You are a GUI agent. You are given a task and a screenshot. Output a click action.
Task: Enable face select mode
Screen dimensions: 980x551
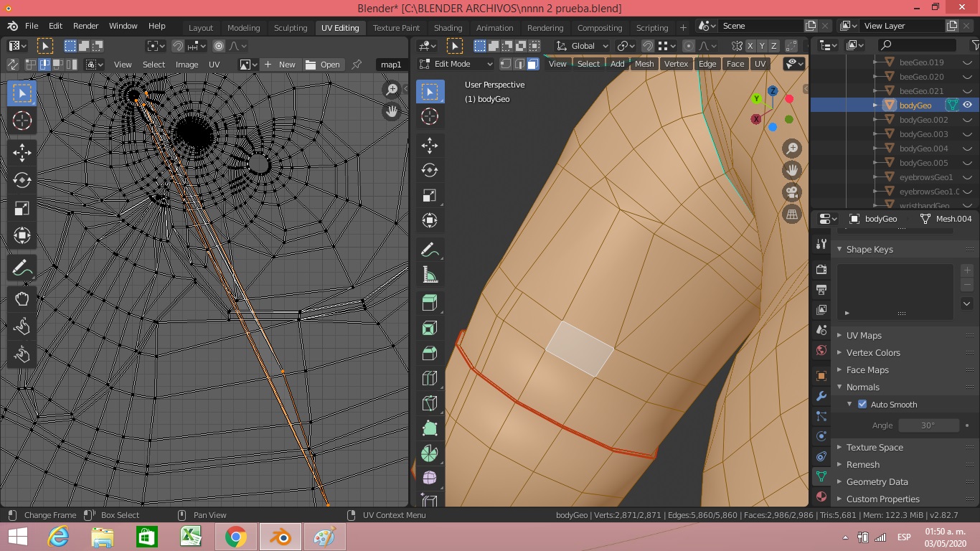[x=532, y=64]
